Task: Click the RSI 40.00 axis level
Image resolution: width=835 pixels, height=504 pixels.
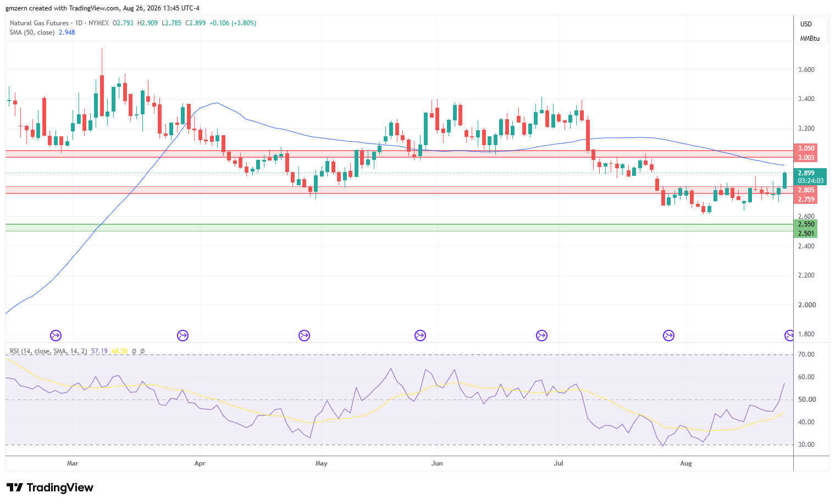Action: [806, 422]
